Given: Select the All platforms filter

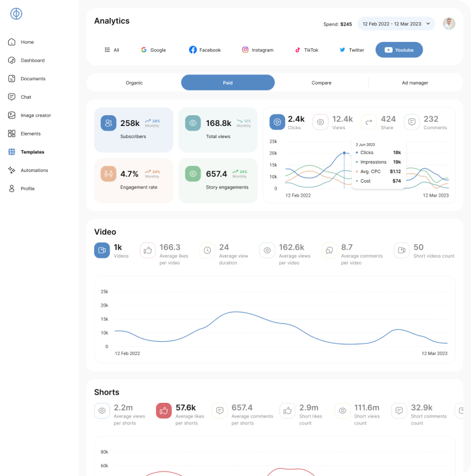Looking at the screenshot, I should click(x=112, y=50).
